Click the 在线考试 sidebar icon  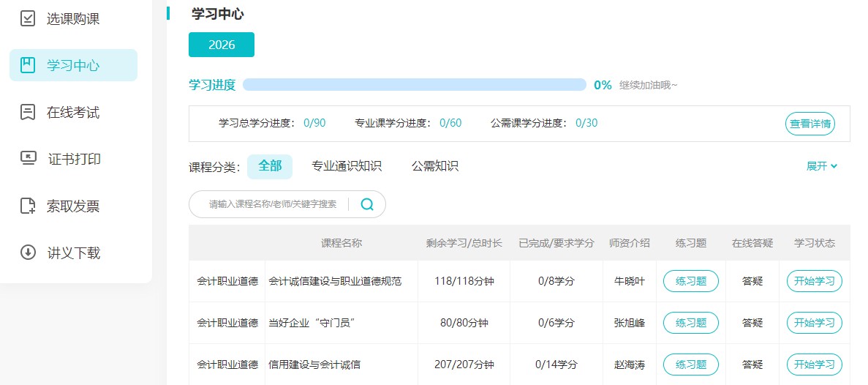click(28, 113)
